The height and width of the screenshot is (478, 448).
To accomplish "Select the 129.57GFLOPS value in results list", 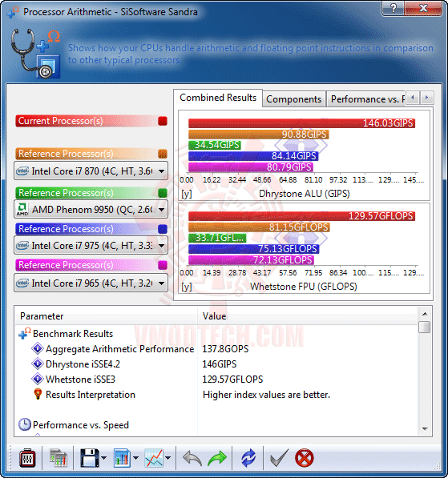I will (x=232, y=380).
